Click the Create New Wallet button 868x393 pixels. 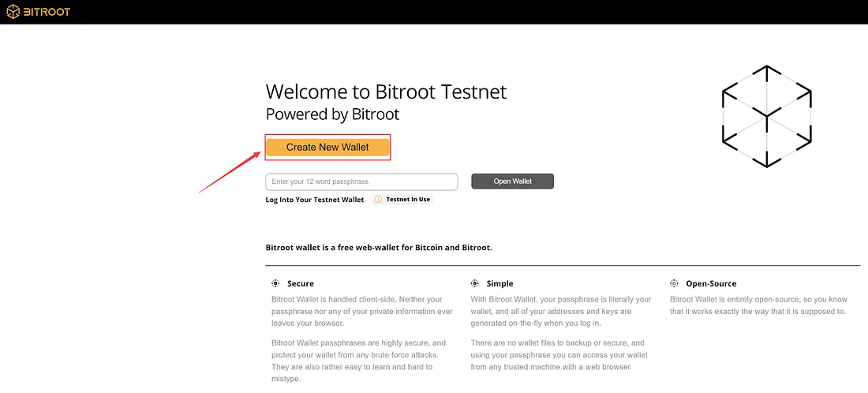coord(327,148)
